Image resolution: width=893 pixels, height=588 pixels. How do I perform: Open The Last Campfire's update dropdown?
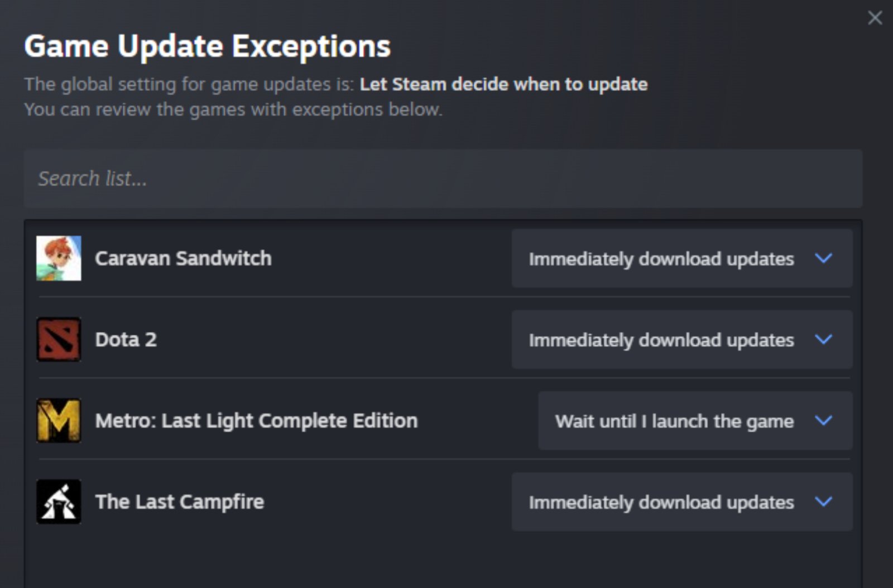[x=681, y=502]
